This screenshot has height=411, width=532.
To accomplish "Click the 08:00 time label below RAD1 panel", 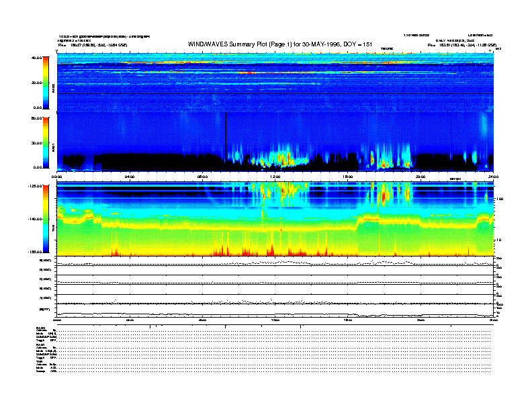I will pyautogui.click(x=202, y=177).
